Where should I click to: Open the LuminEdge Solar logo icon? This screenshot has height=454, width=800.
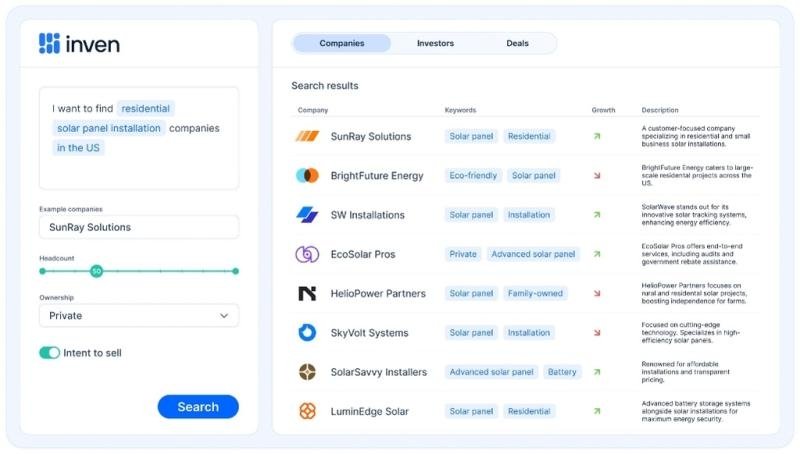tap(307, 411)
